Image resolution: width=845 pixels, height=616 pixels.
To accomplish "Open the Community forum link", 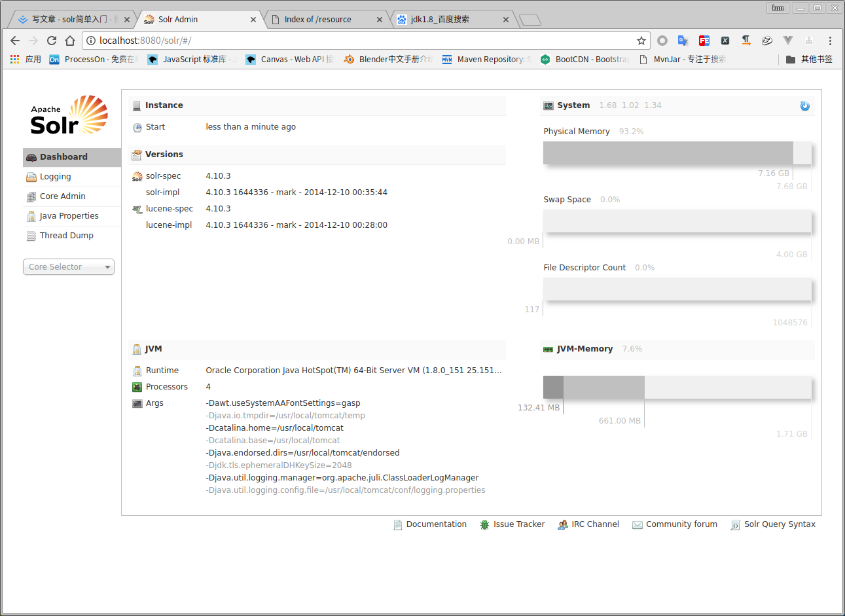I will 681,524.
